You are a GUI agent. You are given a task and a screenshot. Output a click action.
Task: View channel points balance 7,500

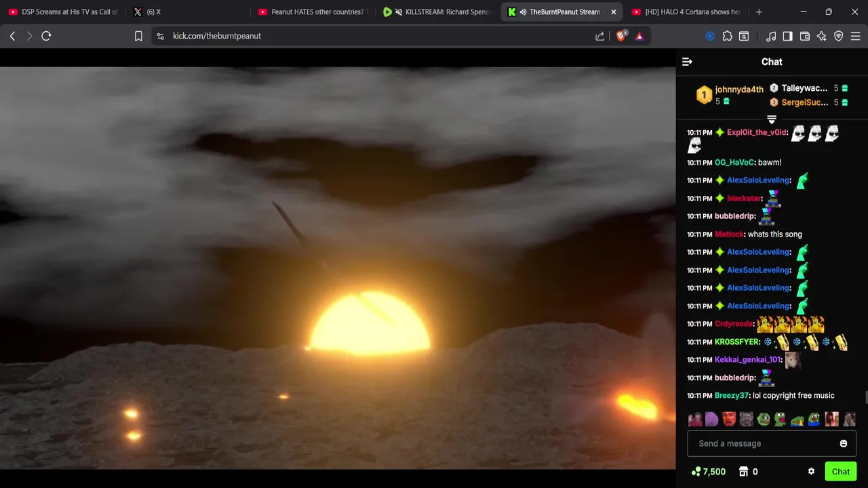[709, 472]
